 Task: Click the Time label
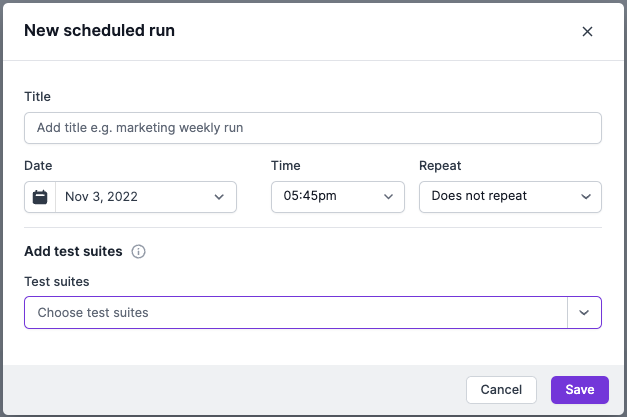[286, 166]
